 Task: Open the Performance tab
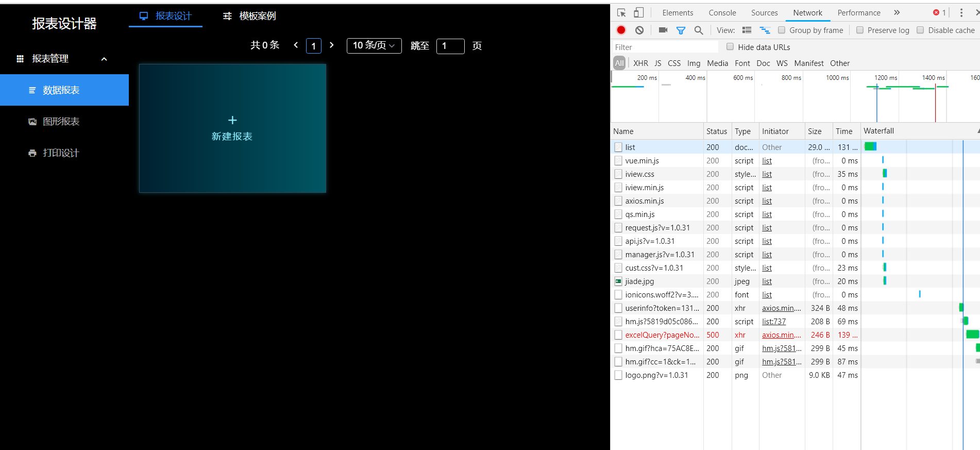859,13
